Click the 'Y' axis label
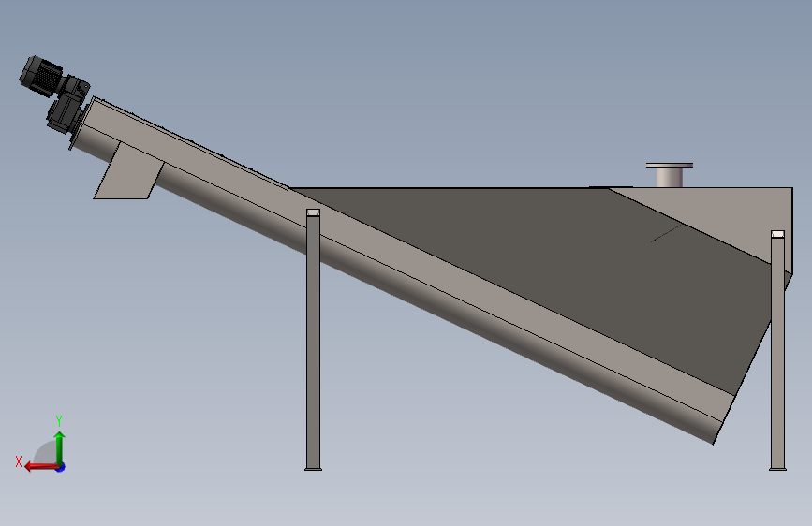Screen dimensions: 812x526 (59, 420)
